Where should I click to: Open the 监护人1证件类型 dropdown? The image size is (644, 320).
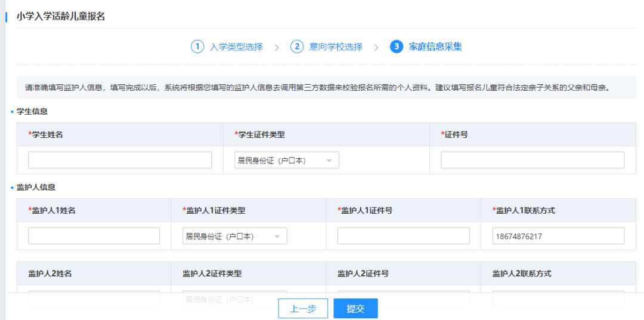(x=234, y=236)
